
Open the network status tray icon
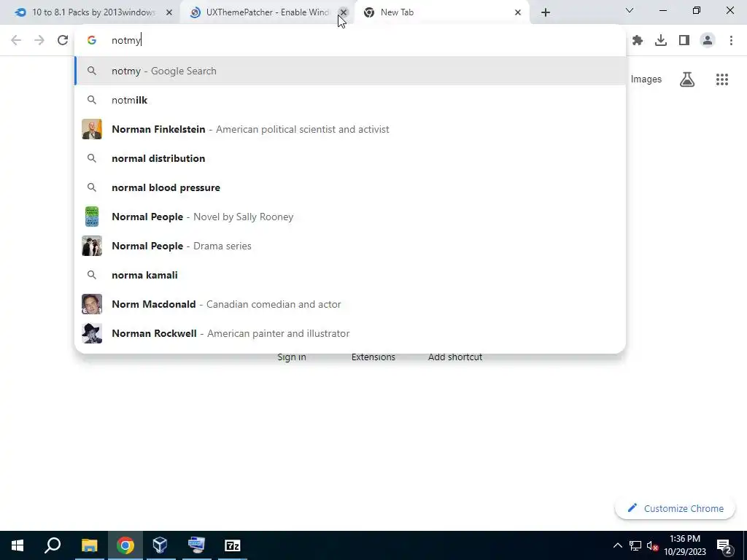pos(635,545)
